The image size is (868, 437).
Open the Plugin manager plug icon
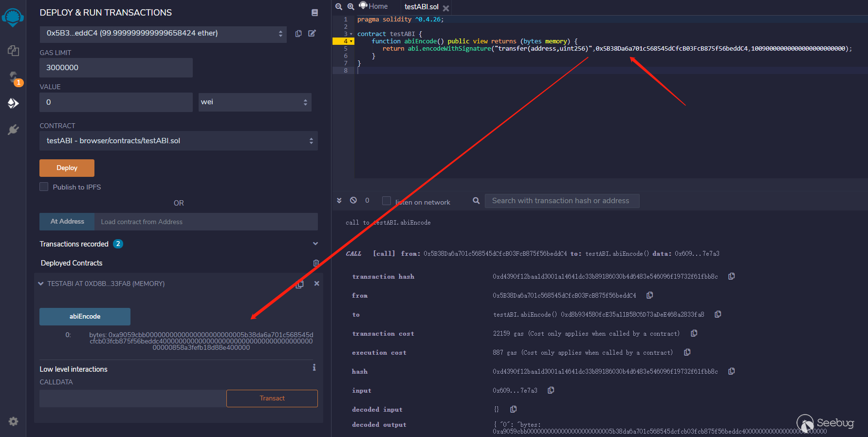coord(13,130)
